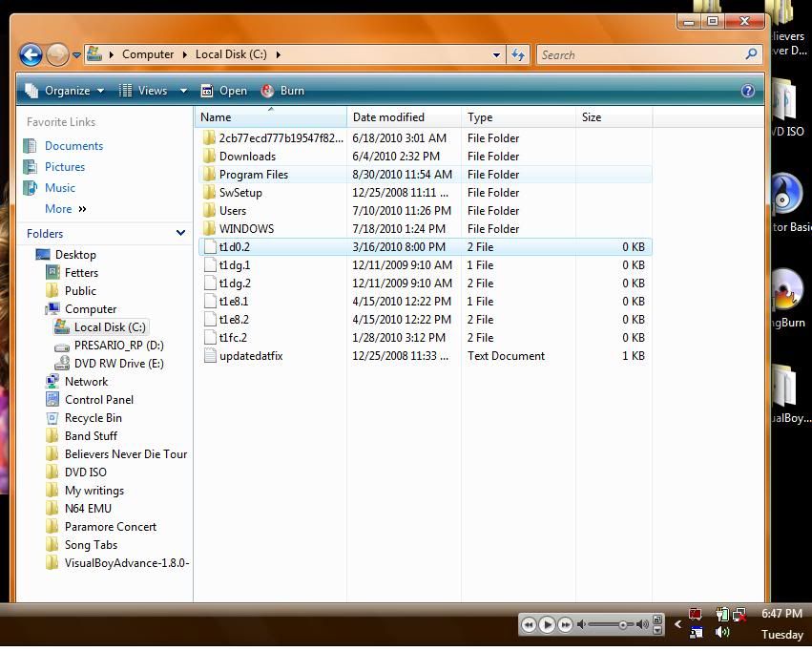
Task: Play media with taskbar player Play button
Action: (547, 625)
